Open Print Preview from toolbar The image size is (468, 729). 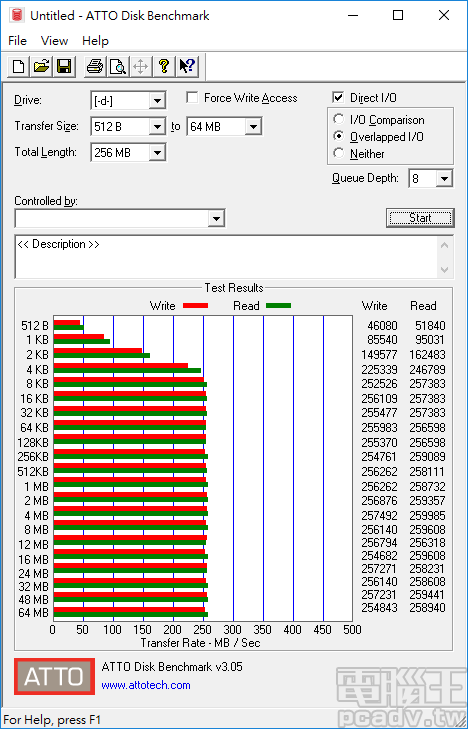pyautogui.click(x=118, y=66)
